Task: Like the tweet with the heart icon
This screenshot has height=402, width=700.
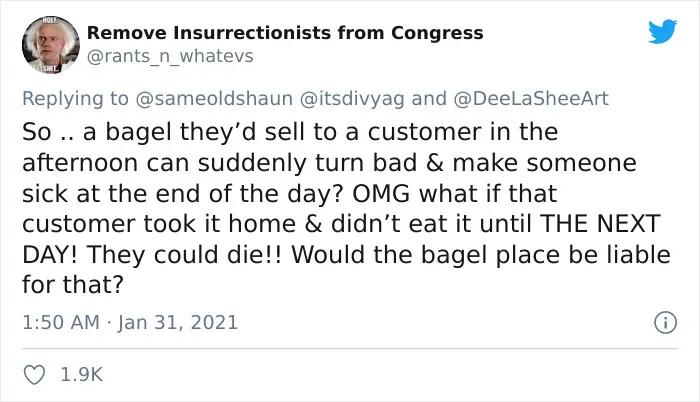Action: click(34, 375)
